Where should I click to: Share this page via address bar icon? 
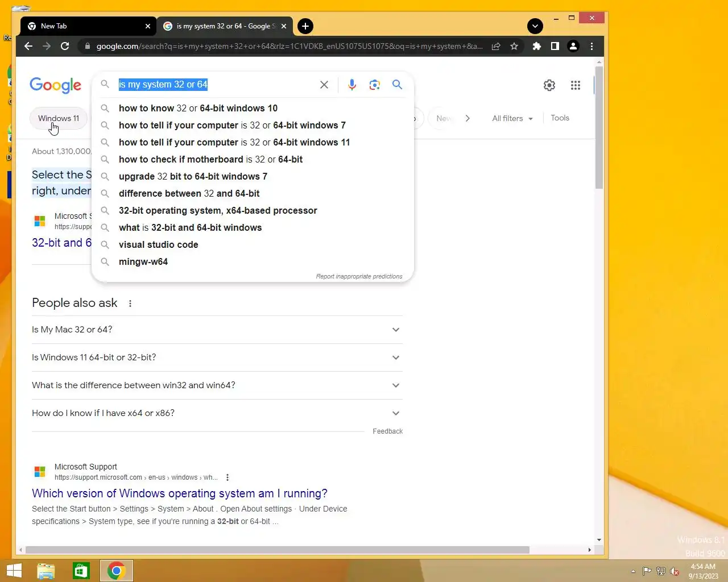pyautogui.click(x=496, y=46)
